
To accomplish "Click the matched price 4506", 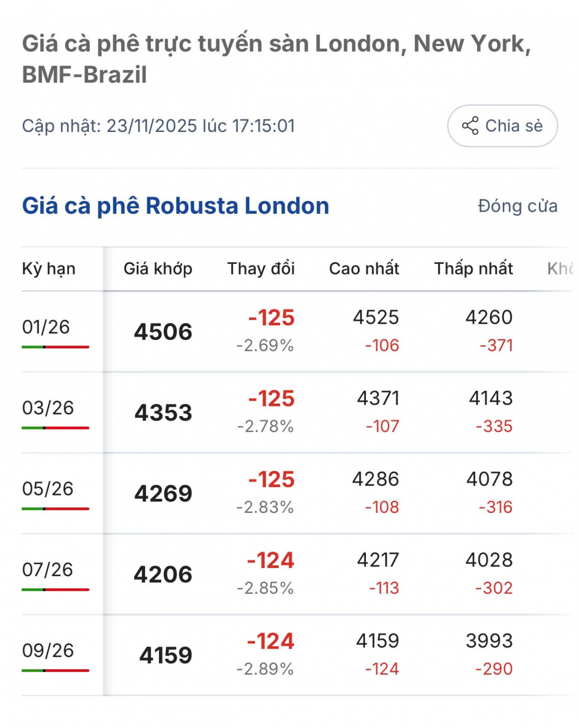I will [163, 332].
